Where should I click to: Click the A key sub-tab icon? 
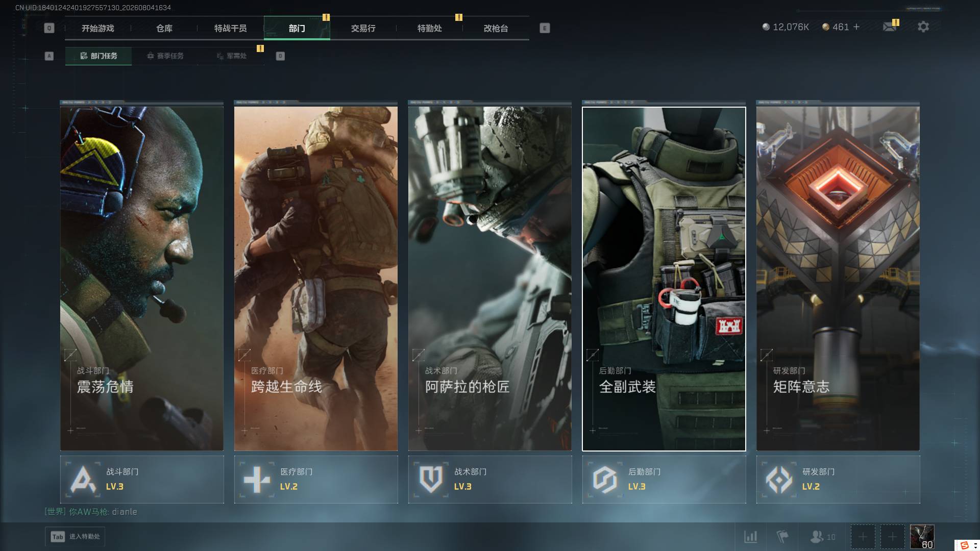click(49, 56)
